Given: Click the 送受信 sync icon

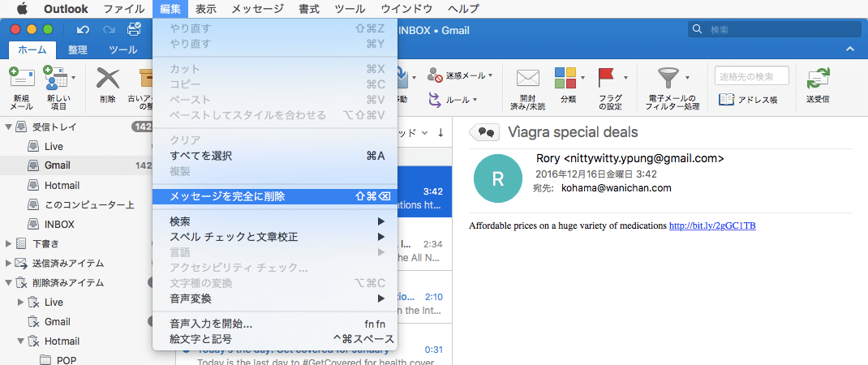Looking at the screenshot, I should pyautogui.click(x=818, y=79).
